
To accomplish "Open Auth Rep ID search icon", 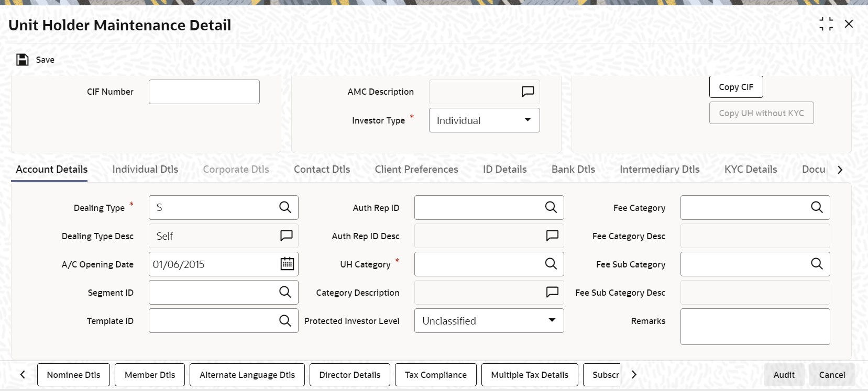I will coord(551,207).
